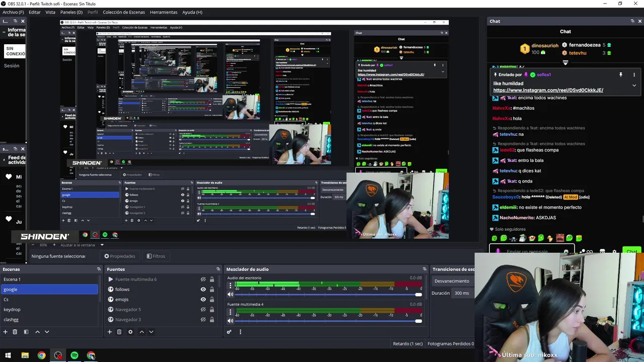Show the Navegador 3 source
The image size is (644, 362).
tap(203, 320)
